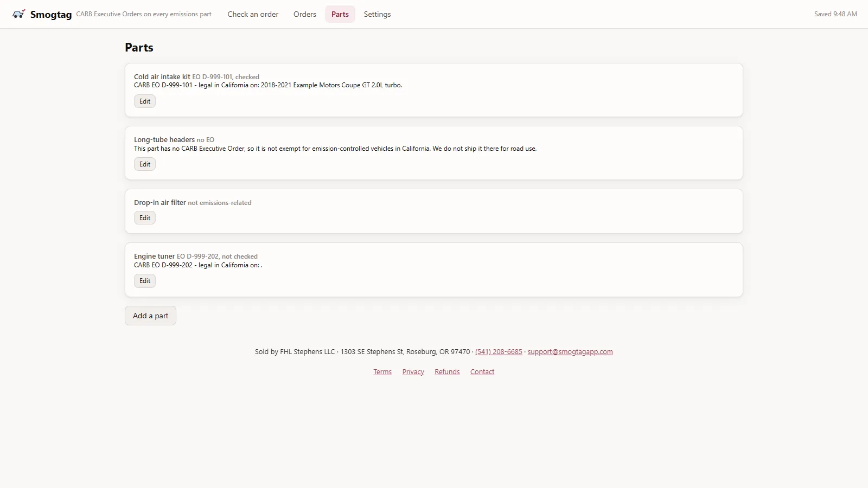Click the Saved 9:48 AM status text
Screen dimensions: 868x488
point(835,14)
